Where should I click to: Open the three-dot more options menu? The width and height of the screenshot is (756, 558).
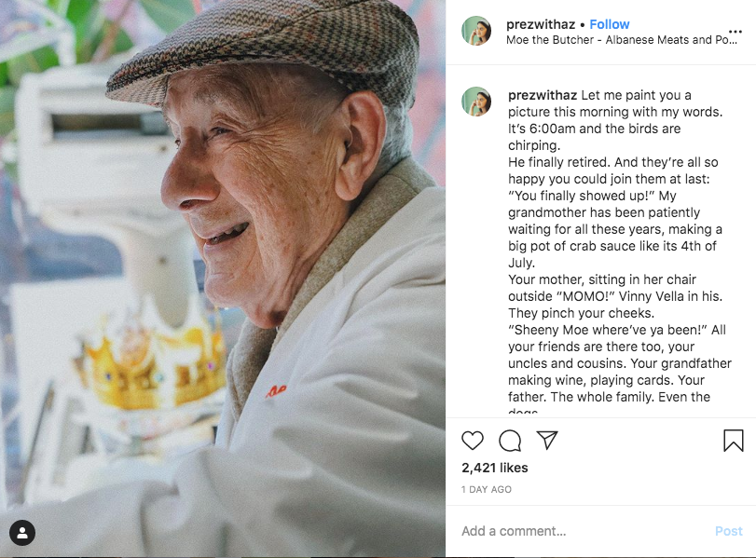[735, 32]
